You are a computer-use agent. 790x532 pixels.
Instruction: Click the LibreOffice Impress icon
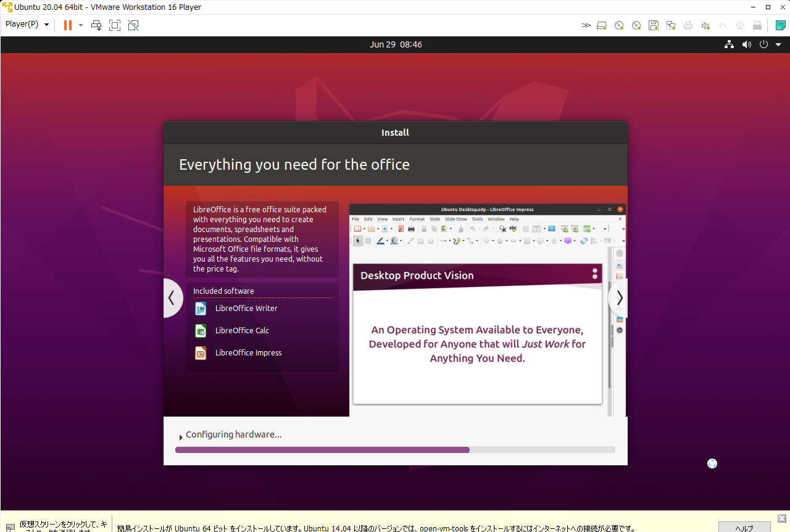[201, 353]
